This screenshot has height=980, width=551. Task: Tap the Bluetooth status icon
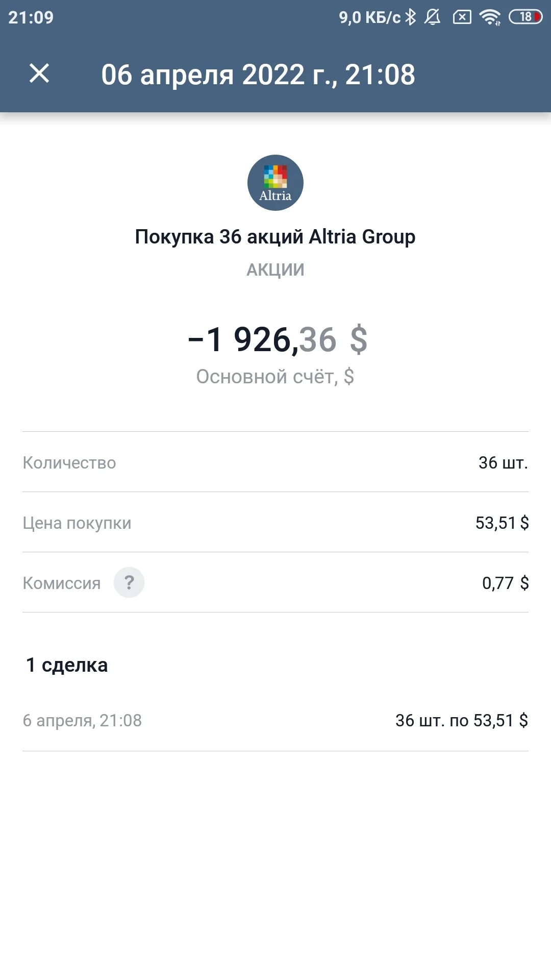[x=411, y=17]
